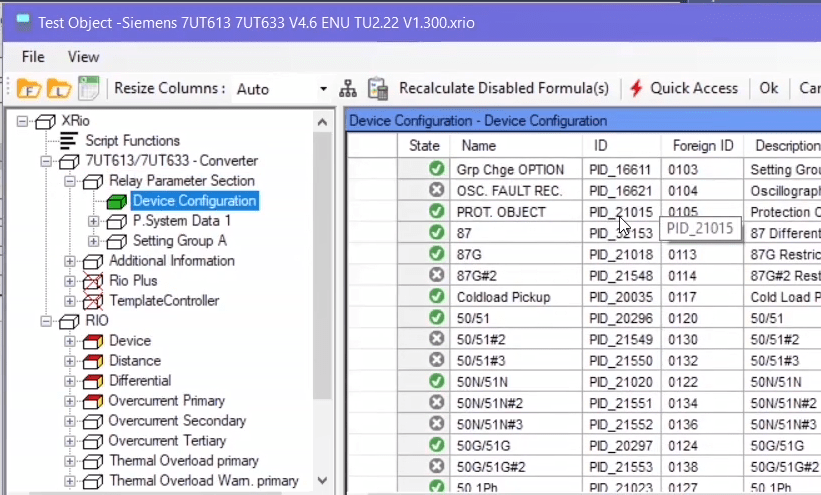Click the hierarchy tree toolbar icon

tap(348, 89)
